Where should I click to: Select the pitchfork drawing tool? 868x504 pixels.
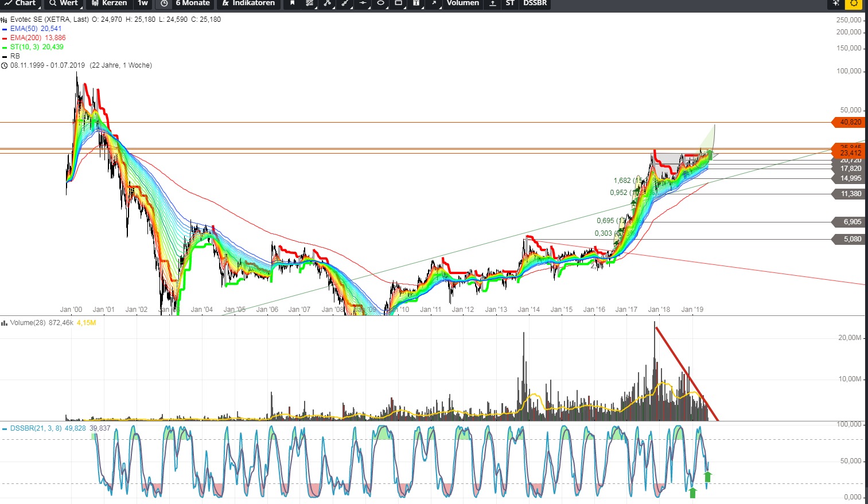[327, 3]
